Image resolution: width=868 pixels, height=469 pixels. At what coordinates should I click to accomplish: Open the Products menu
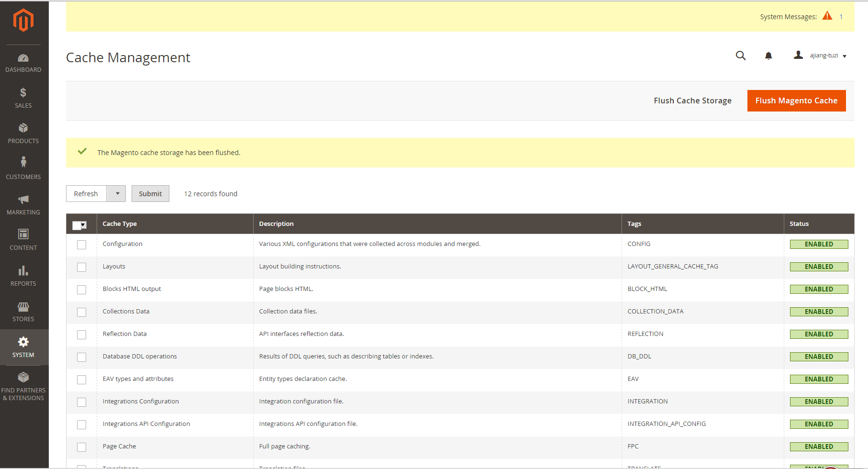(x=23, y=134)
